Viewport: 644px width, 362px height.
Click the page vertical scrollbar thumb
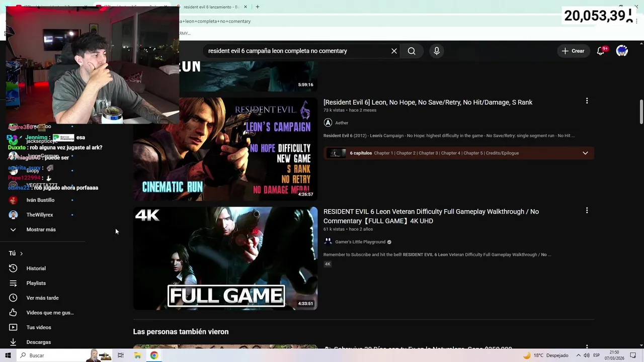click(x=641, y=112)
